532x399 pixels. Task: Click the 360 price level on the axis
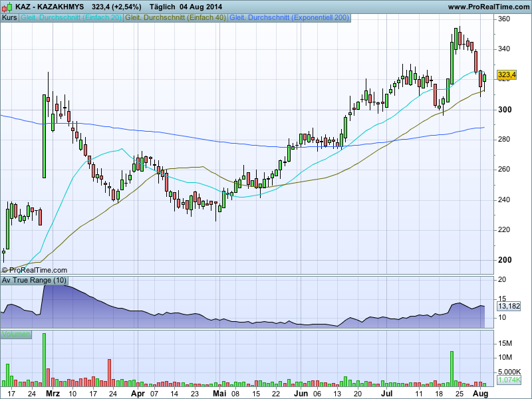click(x=504, y=19)
